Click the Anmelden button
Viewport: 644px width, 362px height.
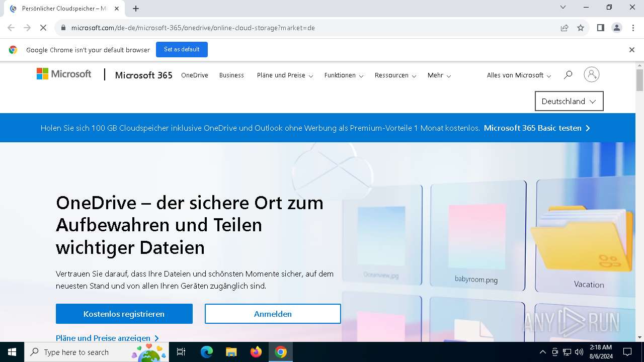(273, 314)
